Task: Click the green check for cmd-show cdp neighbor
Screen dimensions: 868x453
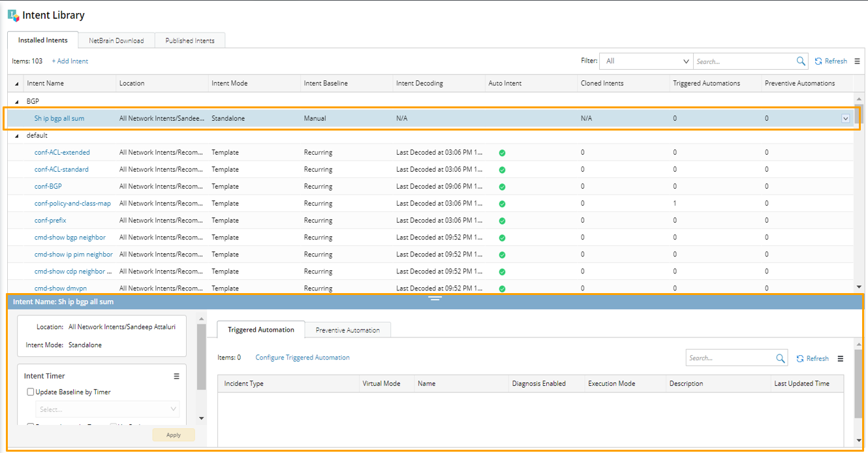Action: 502,272
